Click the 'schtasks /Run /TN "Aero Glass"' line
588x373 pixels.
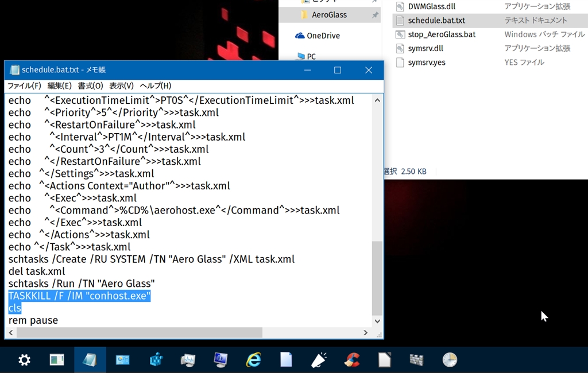tap(82, 284)
